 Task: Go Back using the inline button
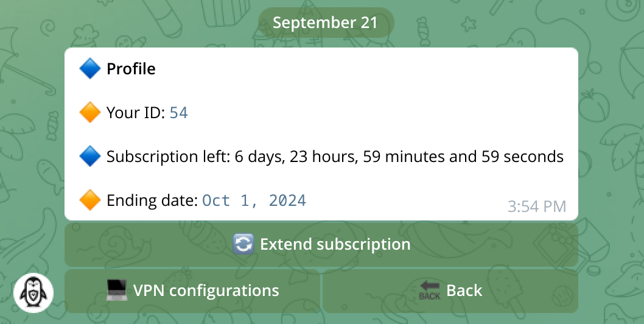point(450,291)
